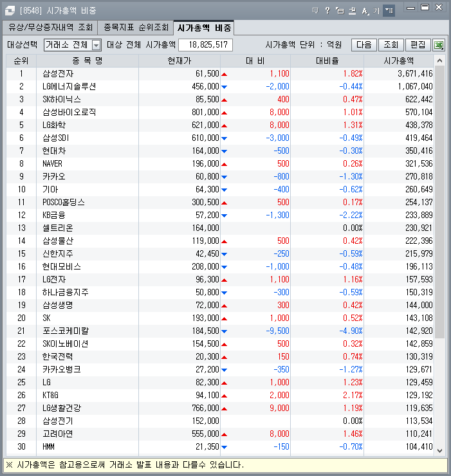Click the LG화학 stock name

click(54, 125)
